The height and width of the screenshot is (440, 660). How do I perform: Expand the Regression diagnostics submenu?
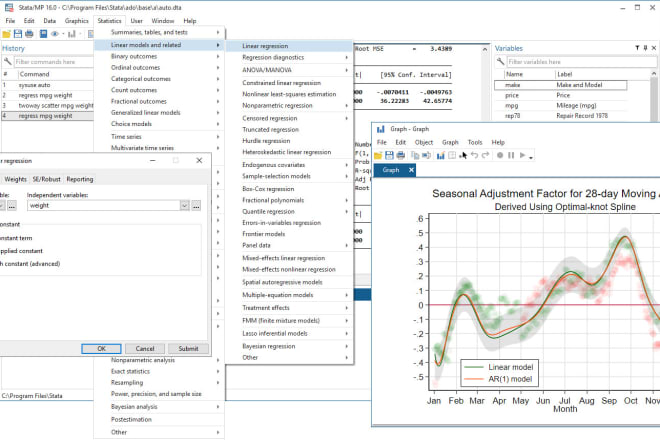tap(290, 58)
